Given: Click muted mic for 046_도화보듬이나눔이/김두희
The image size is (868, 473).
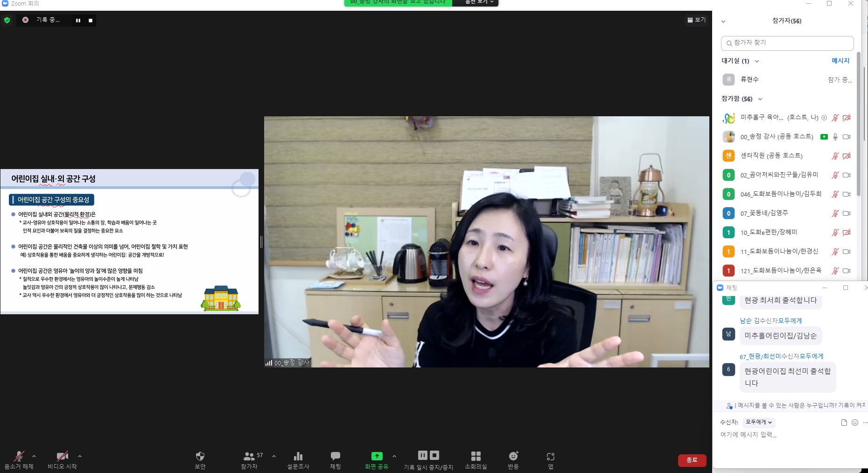Looking at the screenshot, I should tap(835, 194).
